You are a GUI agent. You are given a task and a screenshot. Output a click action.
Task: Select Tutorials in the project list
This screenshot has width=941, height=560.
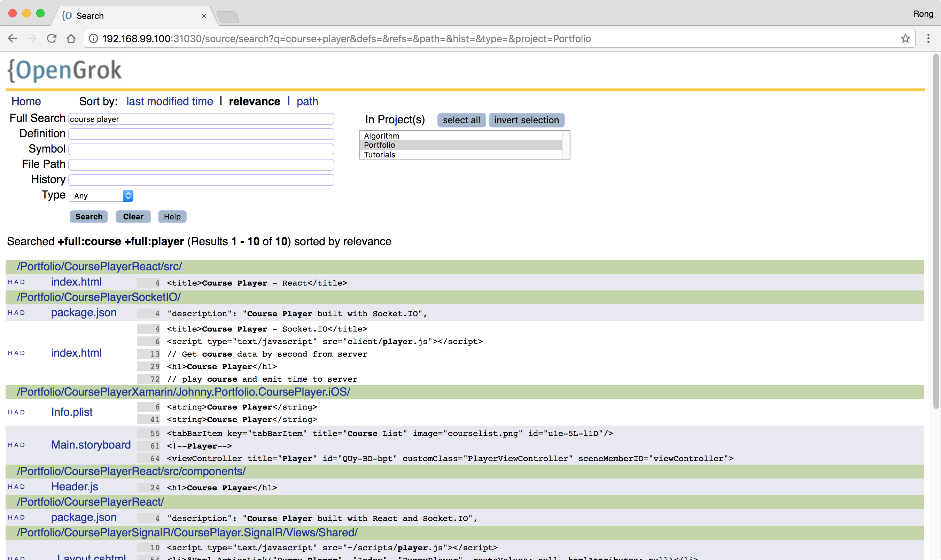pyautogui.click(x=461, y=155)
